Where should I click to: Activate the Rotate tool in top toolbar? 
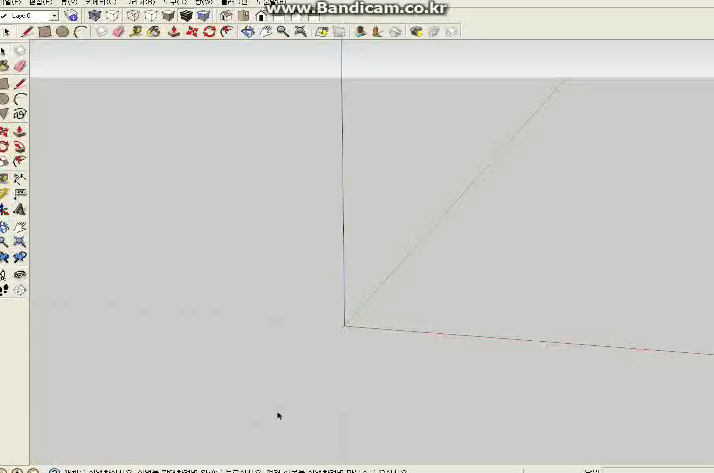pyautogui.click(x=209, y=32)
